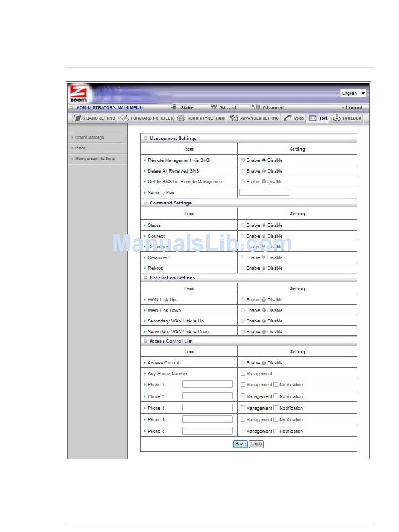Click the Security Key input field

264,192
